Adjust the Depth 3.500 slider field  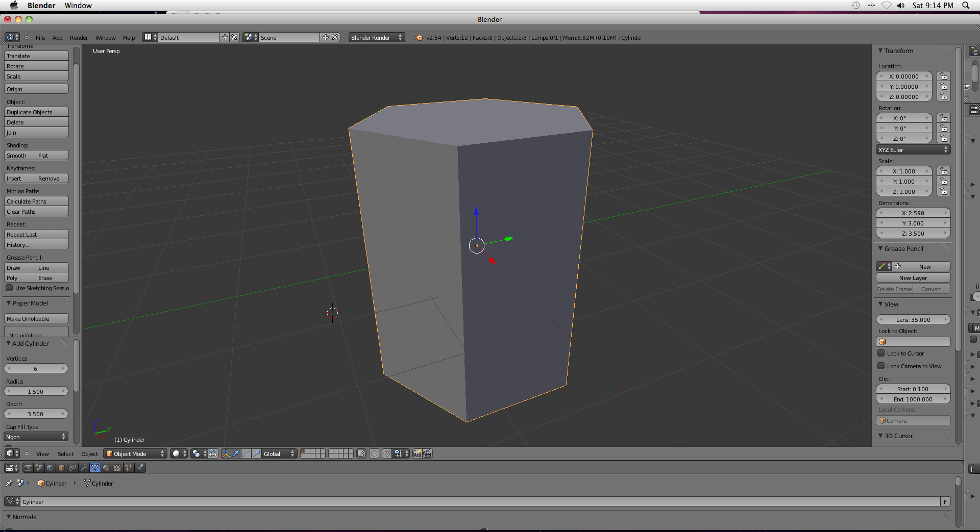pyautogui.click(x=36, y=414)
